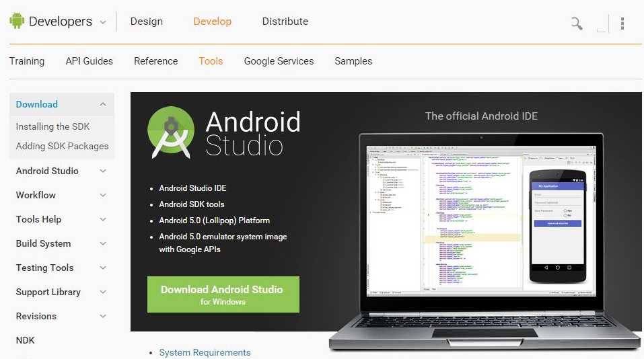Open the Download sidebar link

coord(36,104)
